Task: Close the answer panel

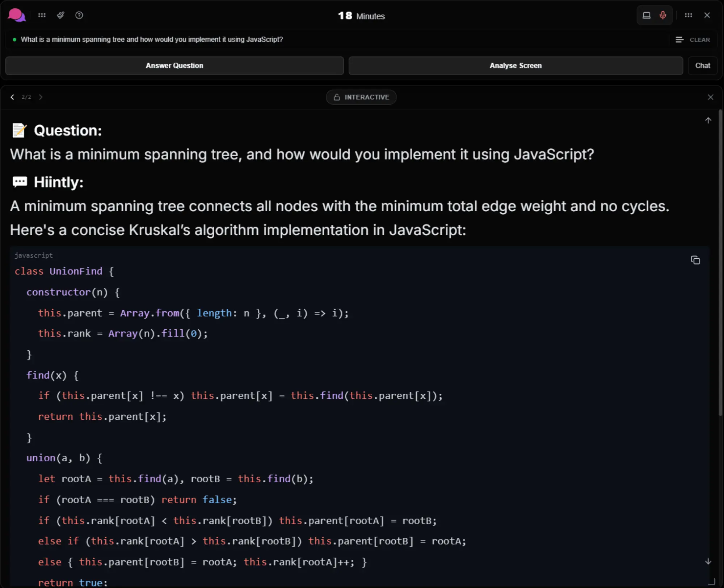Action: 711,97
